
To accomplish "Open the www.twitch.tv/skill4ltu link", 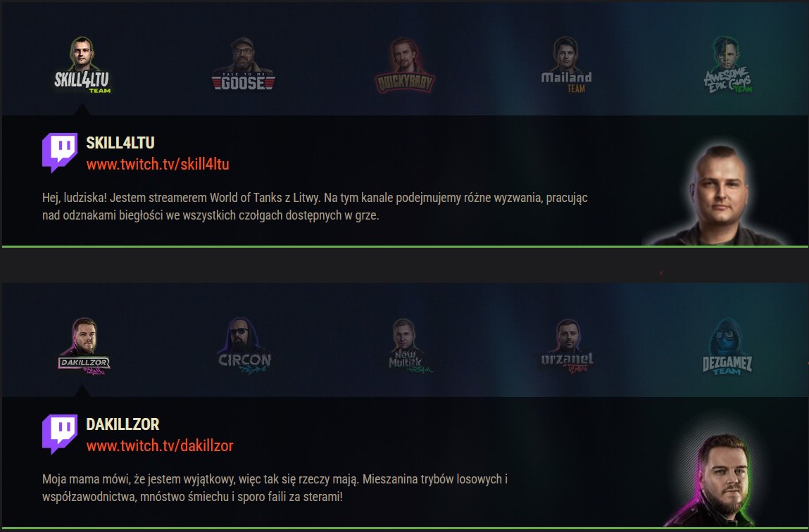I will 157,165.
